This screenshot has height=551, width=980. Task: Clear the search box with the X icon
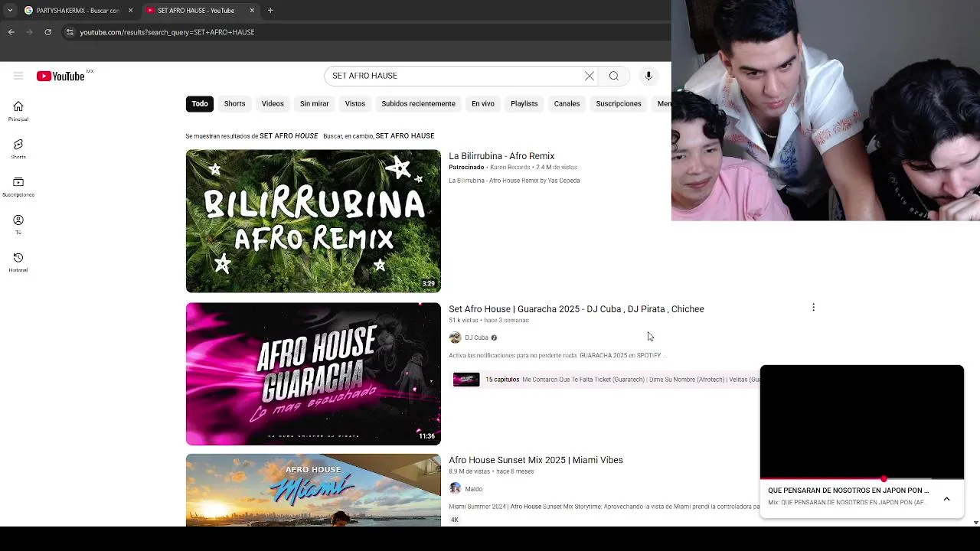[x=590, y=76]
